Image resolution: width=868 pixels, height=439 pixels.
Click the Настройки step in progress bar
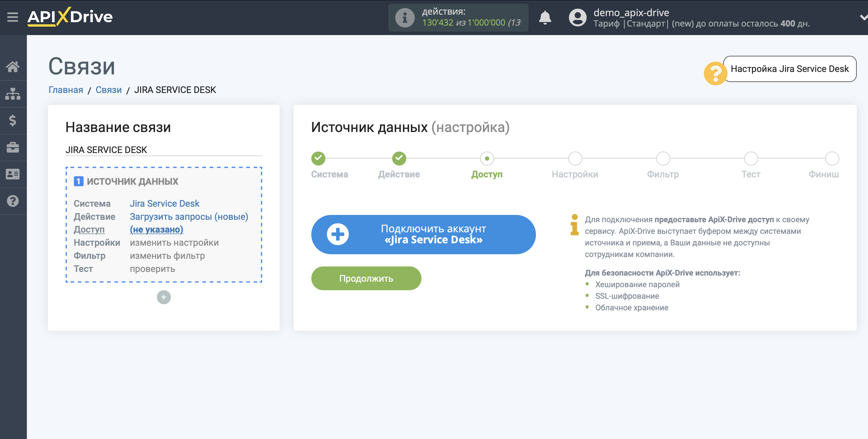pos(574,158)
